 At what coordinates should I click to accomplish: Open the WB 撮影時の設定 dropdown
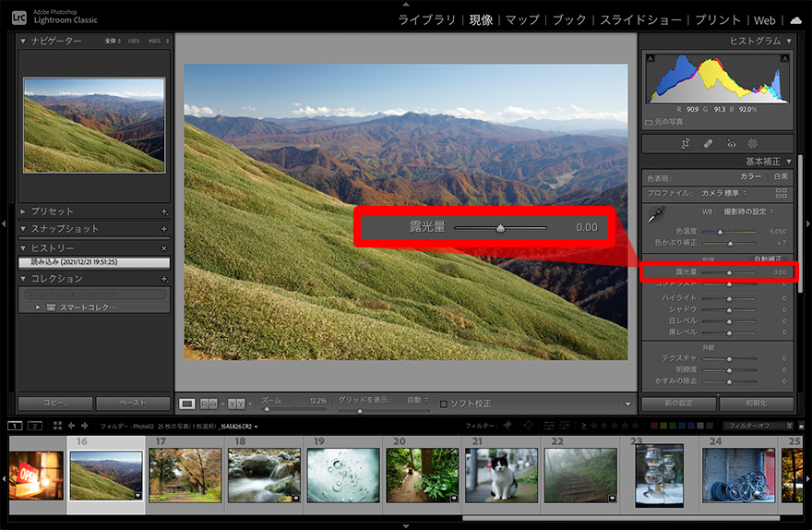[746, 212]
